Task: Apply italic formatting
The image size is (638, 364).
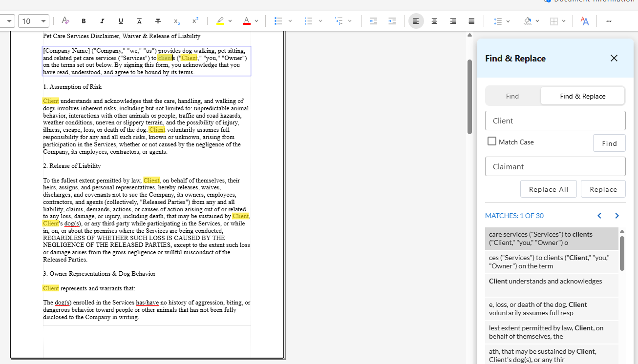Action: click(102, 21)
